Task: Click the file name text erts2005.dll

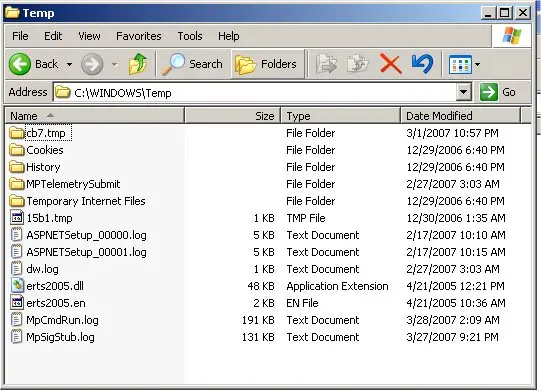Action: pyautogui.click(x=55, y=286)
